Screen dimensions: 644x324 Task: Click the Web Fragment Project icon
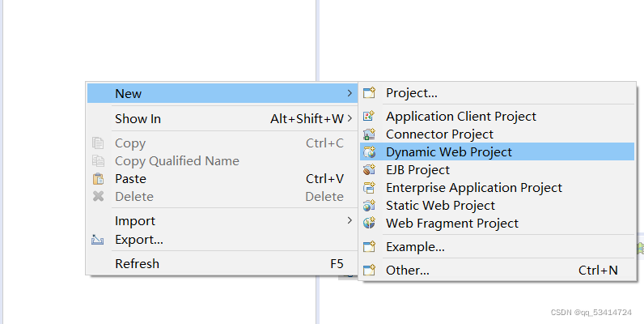(369, 223)
